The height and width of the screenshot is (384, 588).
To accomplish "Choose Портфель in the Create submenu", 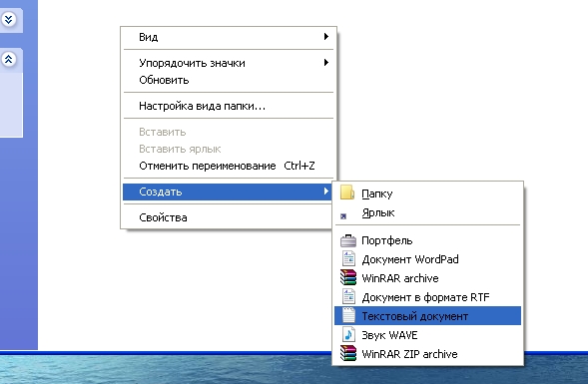I will [427, 240].
